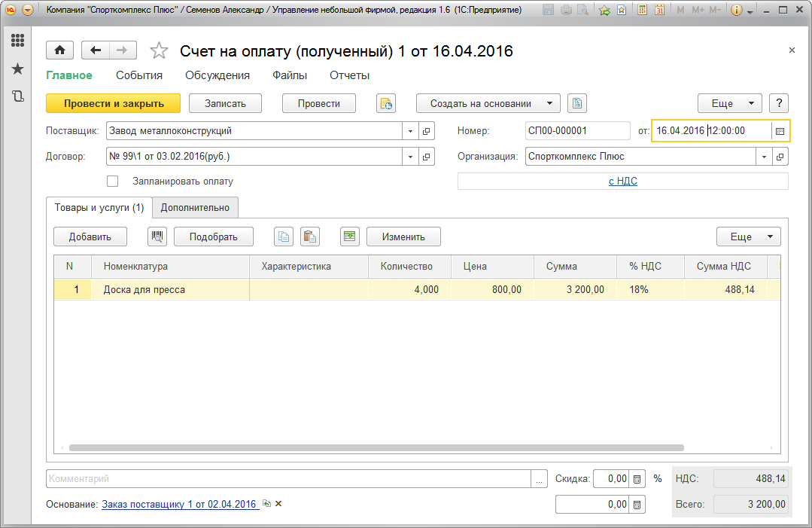This screenshot has width=812, height=528.
Task: Click into the Комментарий input field
Action: click(288, 479)
